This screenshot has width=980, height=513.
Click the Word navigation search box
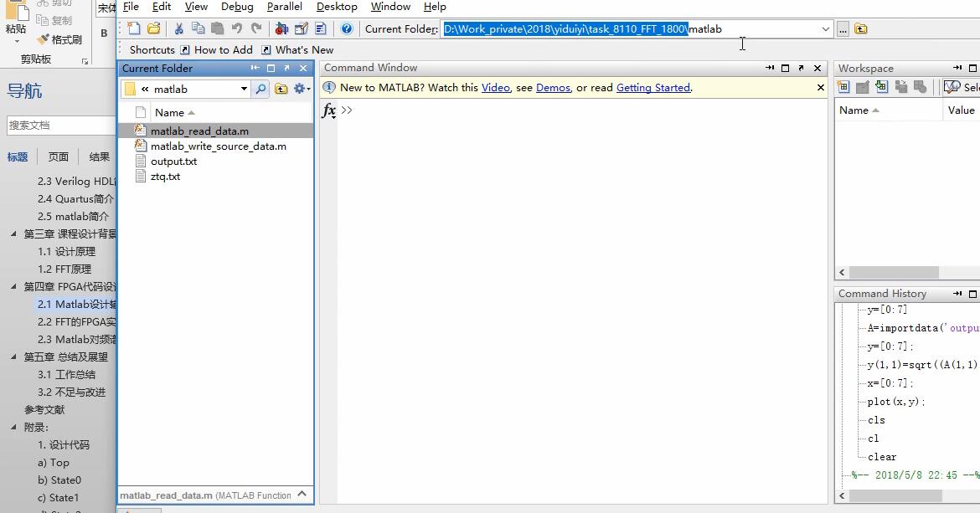tap(60, 126)
